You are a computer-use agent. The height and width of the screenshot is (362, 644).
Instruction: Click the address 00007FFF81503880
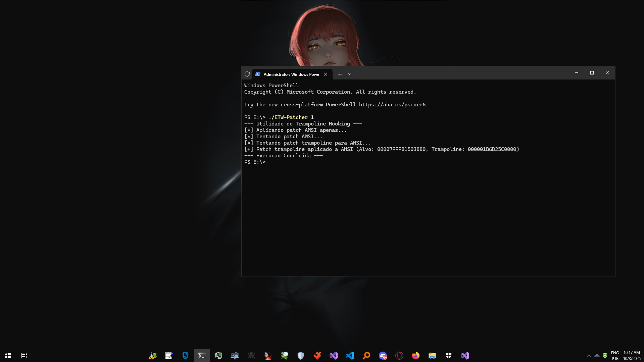401,149
